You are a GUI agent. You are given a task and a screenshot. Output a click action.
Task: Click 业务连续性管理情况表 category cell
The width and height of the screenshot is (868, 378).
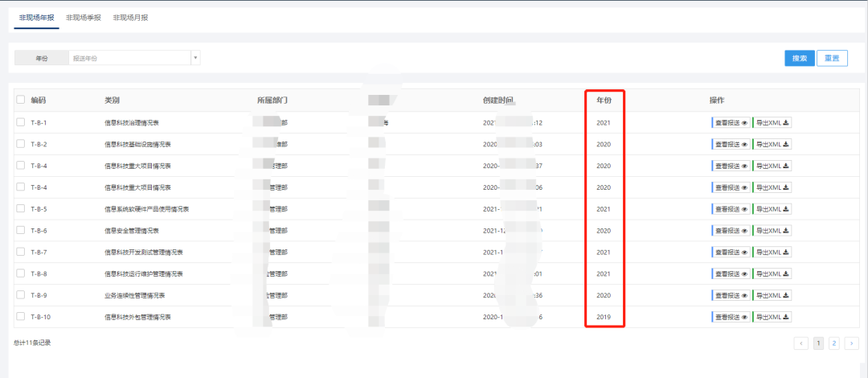(134, 295)
